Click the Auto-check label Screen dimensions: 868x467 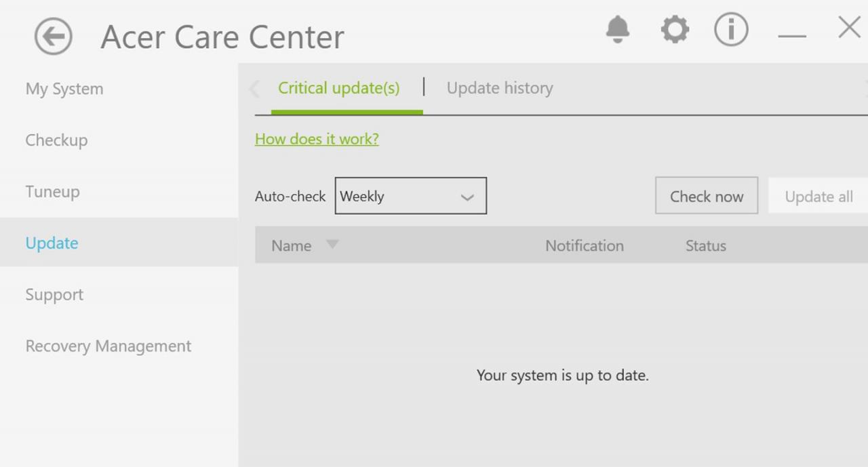pyautogui.click(x=290, y=197)
